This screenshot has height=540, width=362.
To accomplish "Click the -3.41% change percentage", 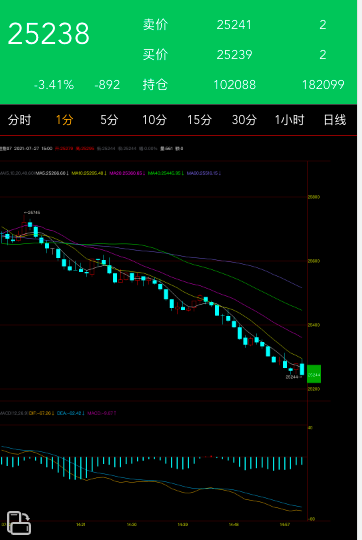I will (54, 85).
